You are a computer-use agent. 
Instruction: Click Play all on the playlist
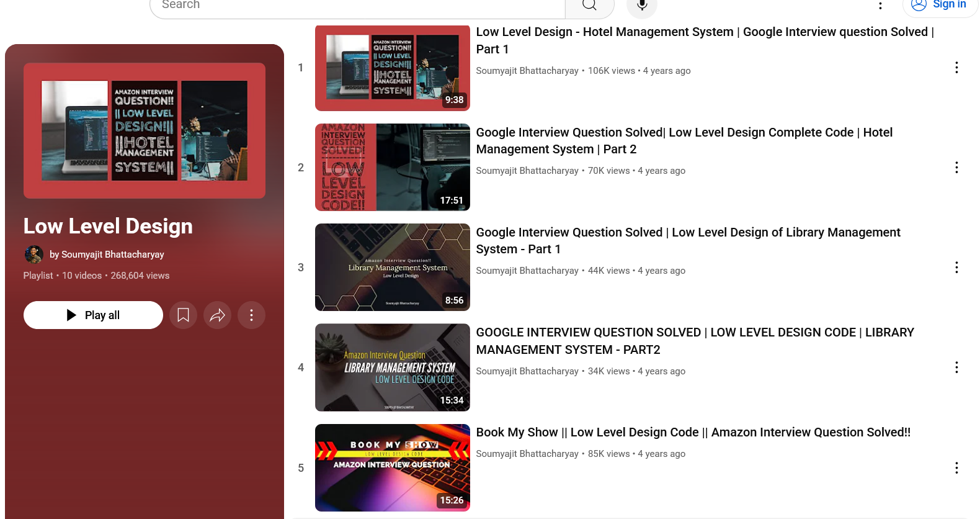pyautogui.click(x=93, y=315)
